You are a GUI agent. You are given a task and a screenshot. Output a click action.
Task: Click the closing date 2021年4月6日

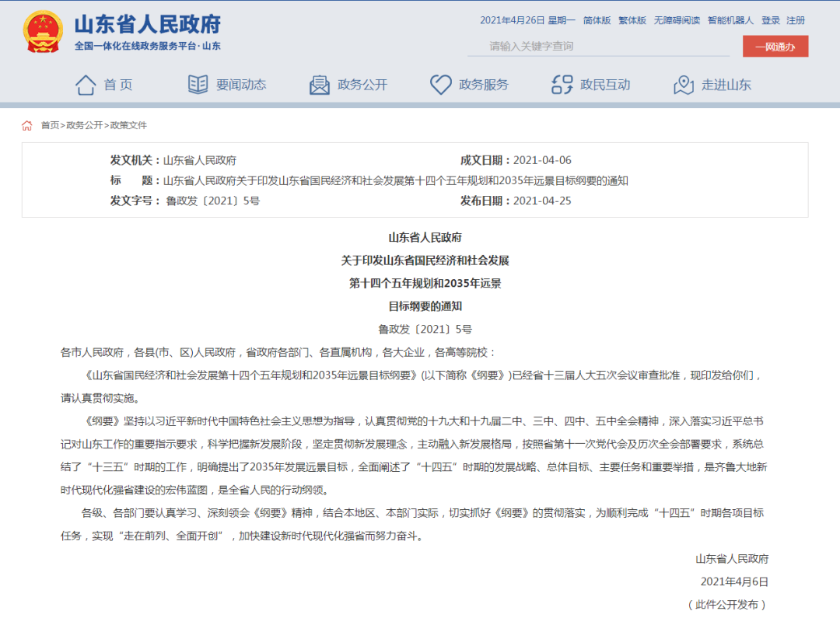coord(734,581)
